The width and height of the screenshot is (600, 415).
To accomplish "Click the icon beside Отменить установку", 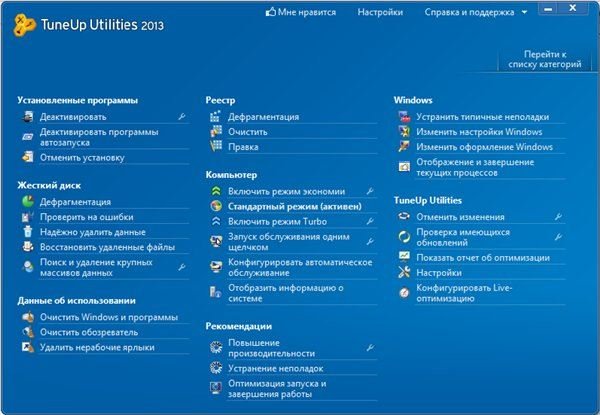I will (28, 157).
